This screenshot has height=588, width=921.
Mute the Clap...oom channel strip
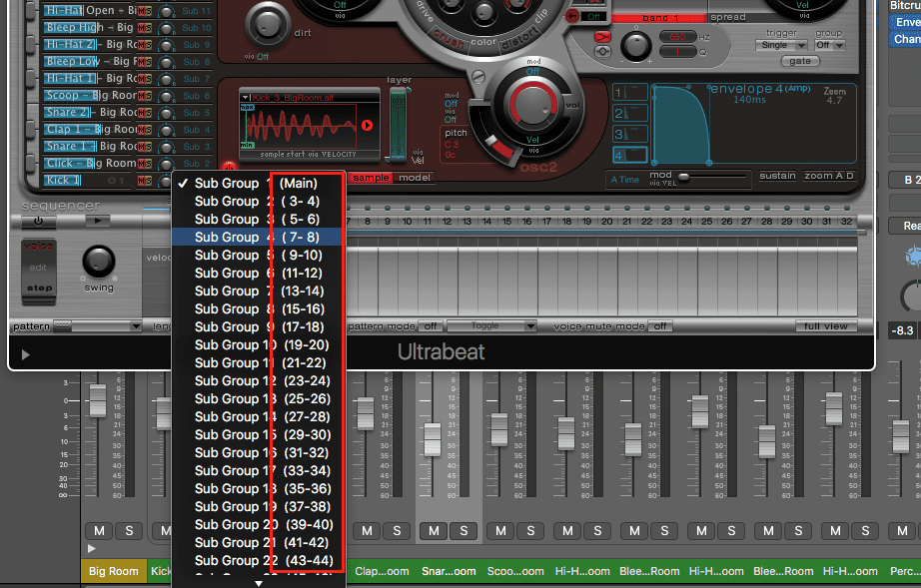point(368,531)
